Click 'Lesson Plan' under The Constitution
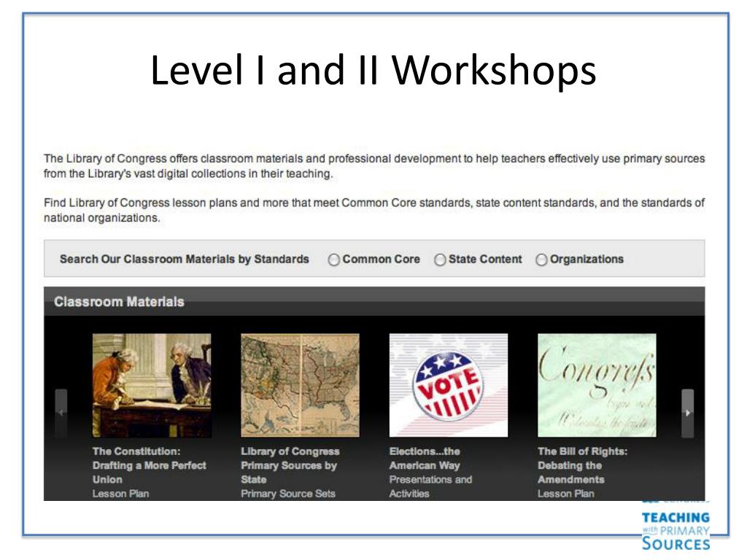Viewport: 747px width, 560px height. (x=120, y=494)
